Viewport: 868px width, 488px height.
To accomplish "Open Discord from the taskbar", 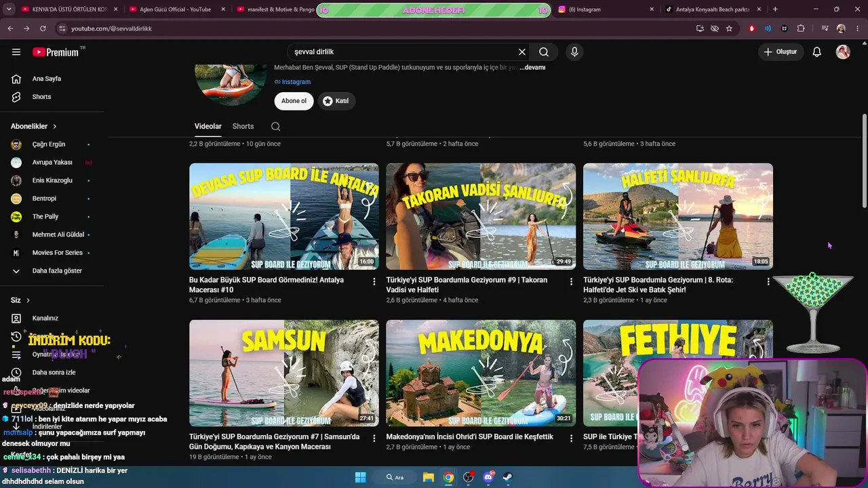I will 488,477.
